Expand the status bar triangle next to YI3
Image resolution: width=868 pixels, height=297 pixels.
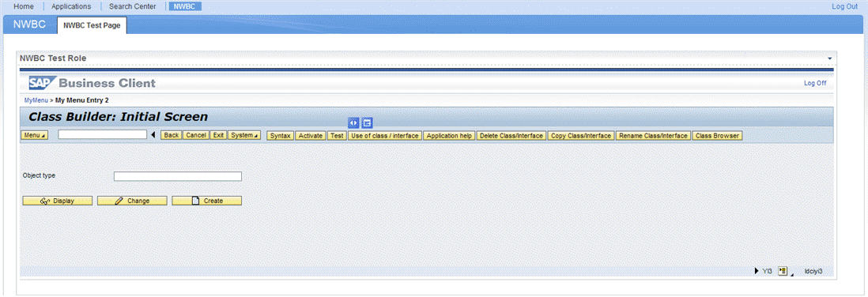(757, 271)
